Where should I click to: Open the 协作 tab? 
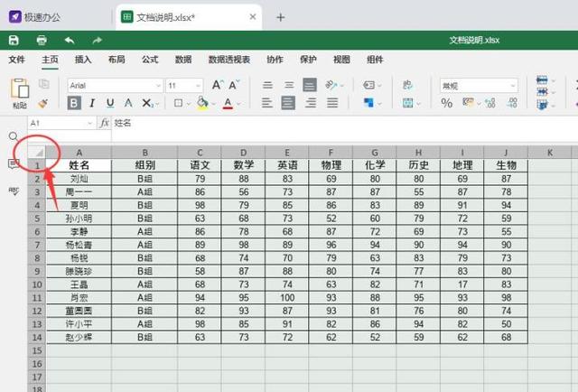coord(275,60)
